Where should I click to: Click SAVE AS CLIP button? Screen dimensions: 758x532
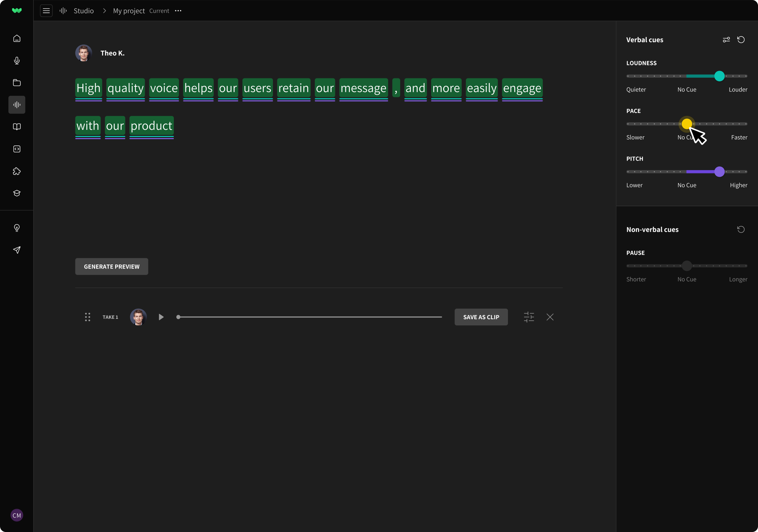pos(481,317)
